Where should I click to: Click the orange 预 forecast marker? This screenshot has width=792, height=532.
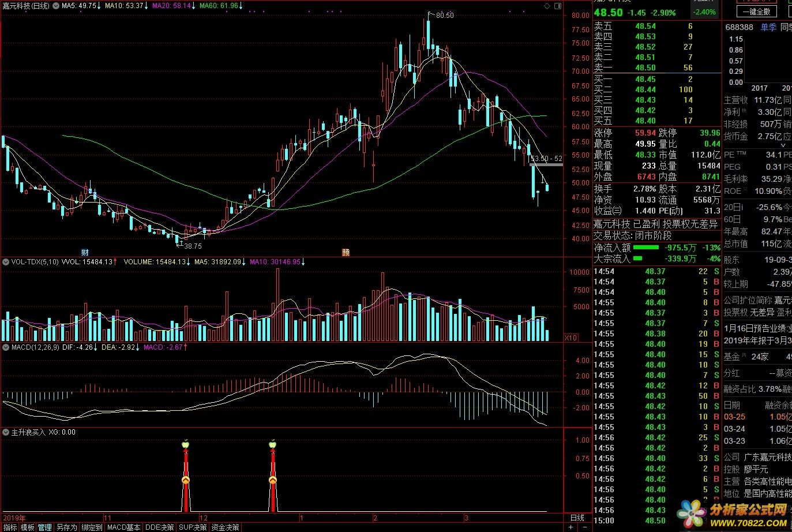tap(346, 252)
